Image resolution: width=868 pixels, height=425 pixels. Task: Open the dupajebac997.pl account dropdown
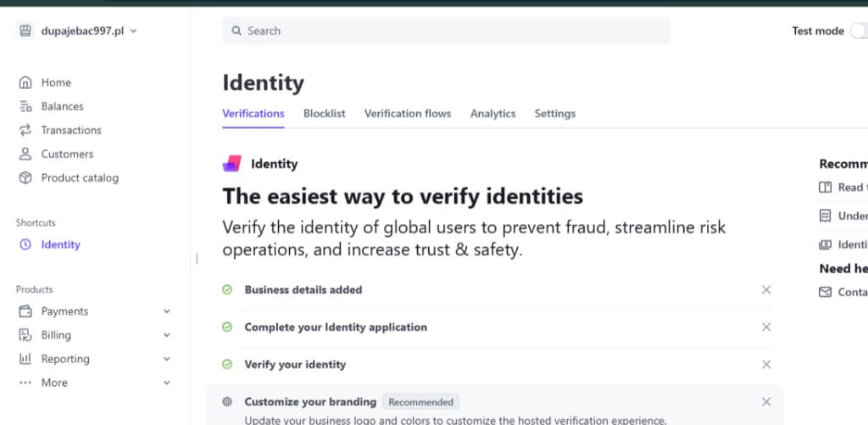point(88,31)
